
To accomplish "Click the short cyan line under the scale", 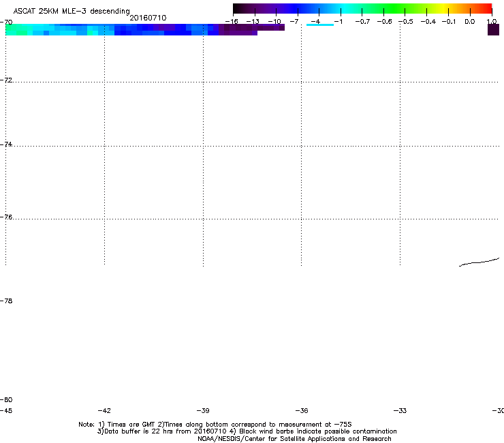I will click(x=320, y=25).
